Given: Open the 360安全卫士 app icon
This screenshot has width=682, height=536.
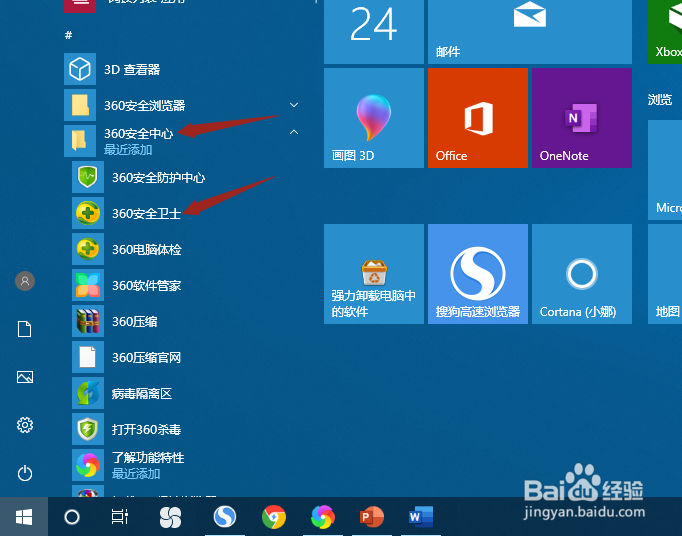Looking at the screenshot, I should click(88, 213).
